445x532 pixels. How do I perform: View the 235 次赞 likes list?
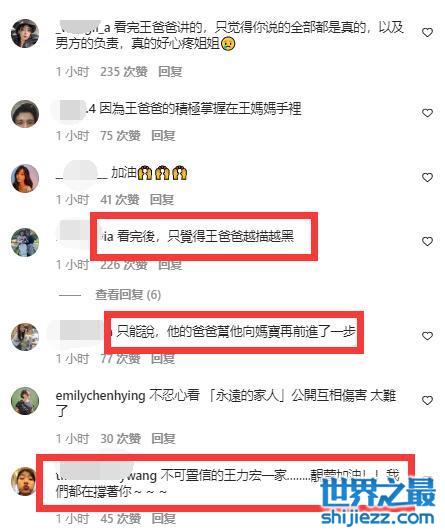coord(124,72)
